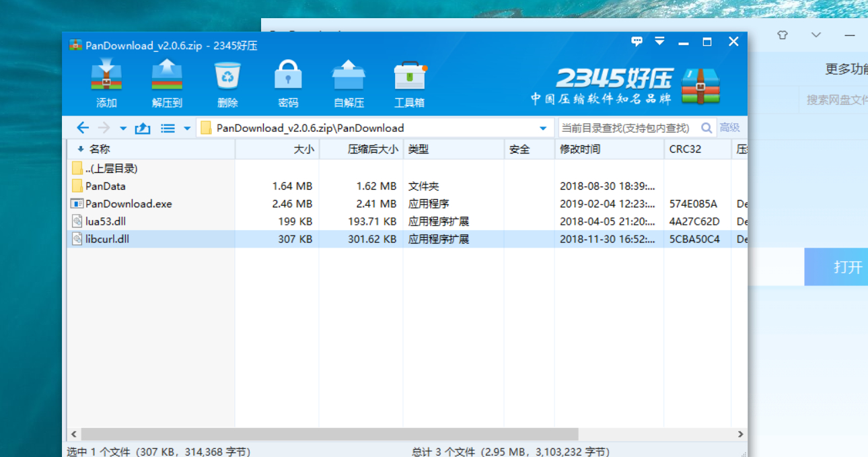
Task: Click the PanDownload path address field
Action: (x=373, y=128)
